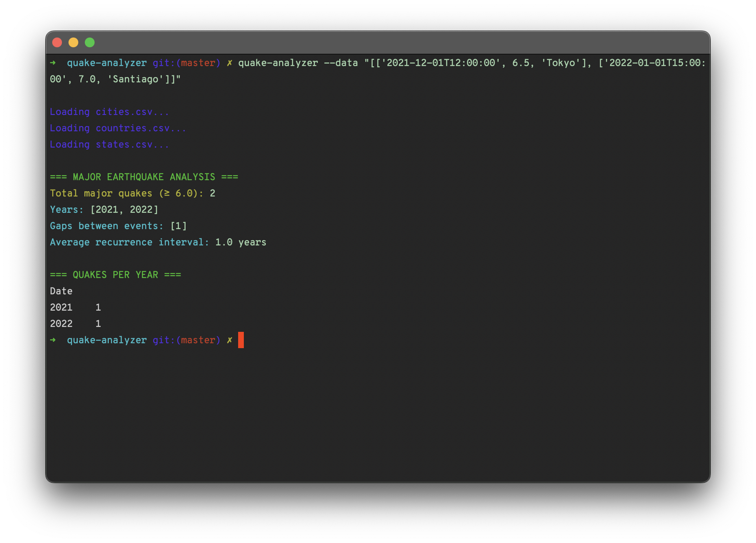Click the 'Loading cities.csv...' line
756x543 pixels.
pyautogui.click(x=109, y=112)
